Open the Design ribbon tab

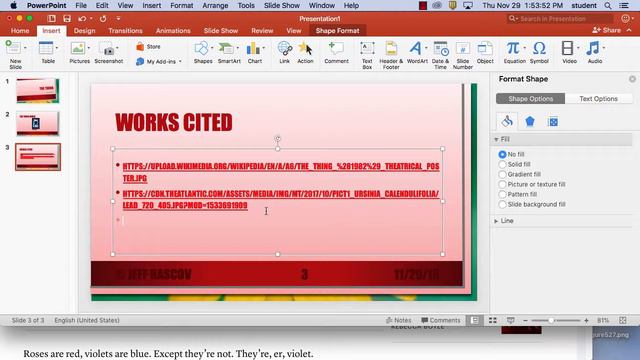[84, 31]
